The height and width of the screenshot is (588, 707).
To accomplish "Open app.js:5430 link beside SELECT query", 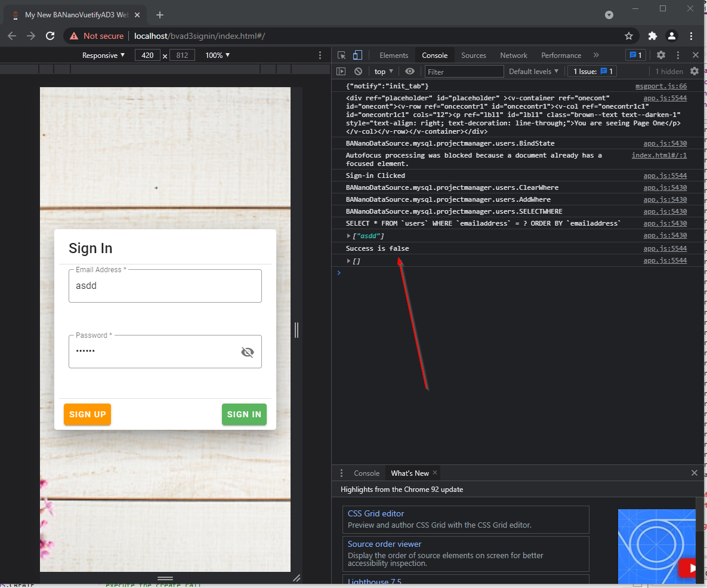I will 665,223.
